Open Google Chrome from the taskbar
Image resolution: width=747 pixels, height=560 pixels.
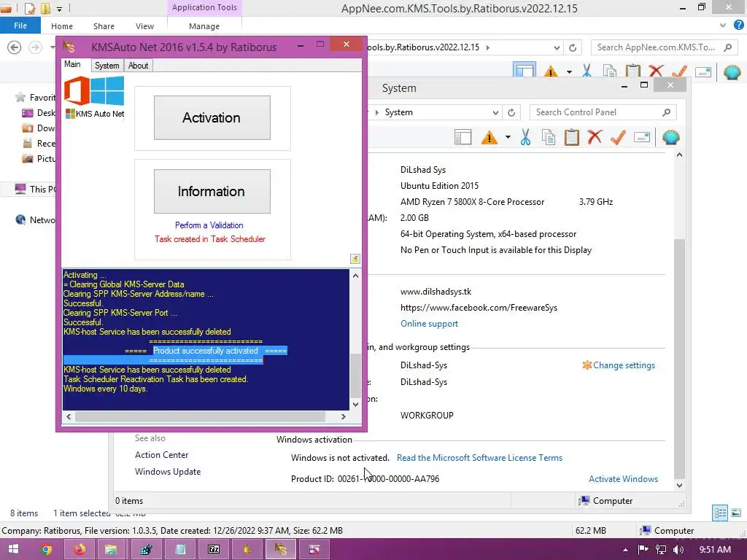click(46, 549)
